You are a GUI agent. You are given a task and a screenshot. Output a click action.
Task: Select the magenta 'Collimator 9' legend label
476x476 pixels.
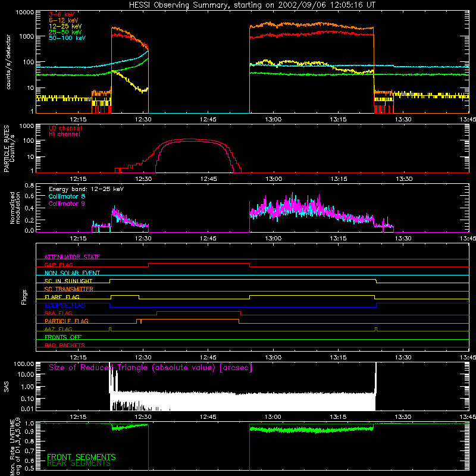[x=67, y=203]
